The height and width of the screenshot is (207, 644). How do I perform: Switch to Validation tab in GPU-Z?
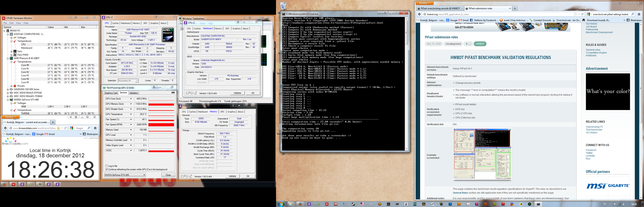click(x=134, y=93)
